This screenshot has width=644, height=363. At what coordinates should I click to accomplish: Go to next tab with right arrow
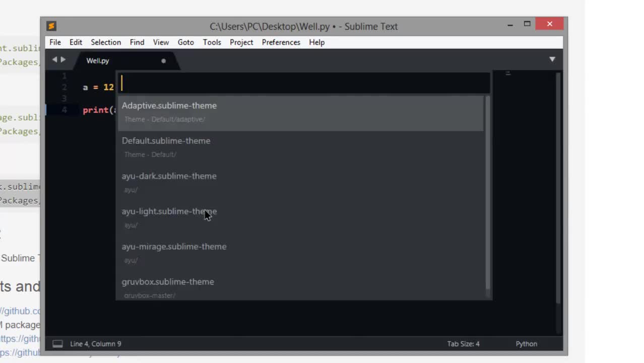click(x=63, y=59)
